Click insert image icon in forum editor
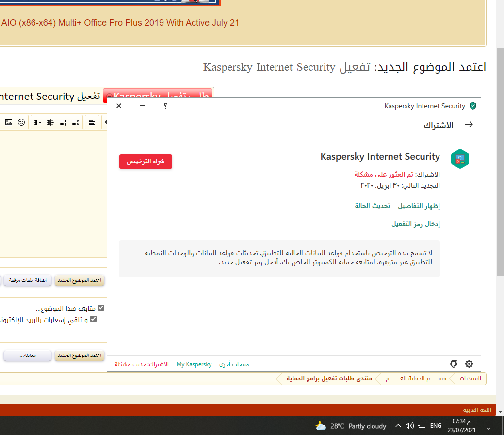 [x=9, y=122]
